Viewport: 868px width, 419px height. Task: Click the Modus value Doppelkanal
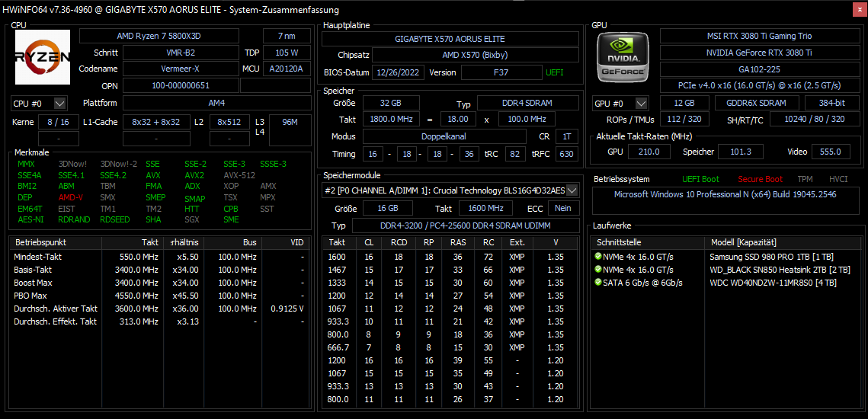coord(444,136)
